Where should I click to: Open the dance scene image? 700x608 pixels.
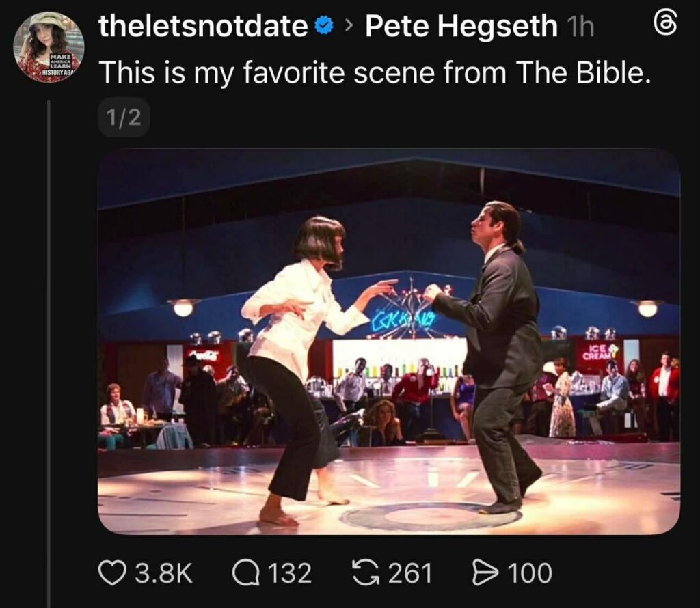388,342
